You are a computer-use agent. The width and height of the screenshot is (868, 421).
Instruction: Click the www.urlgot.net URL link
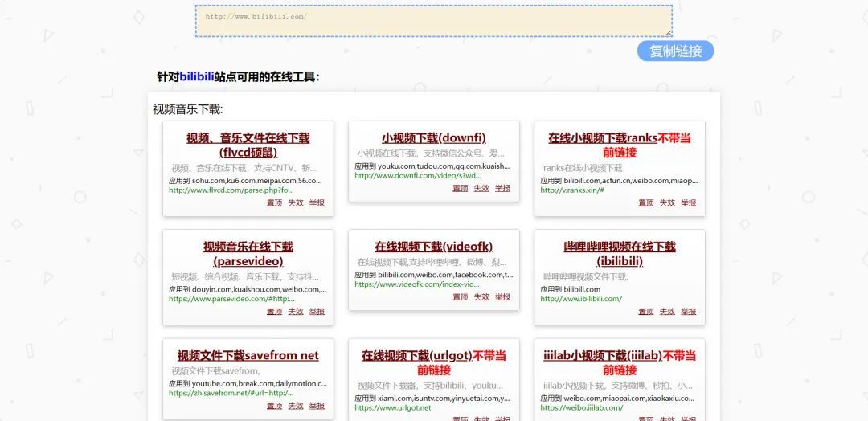pyautogui.click(x=392, y=407)
